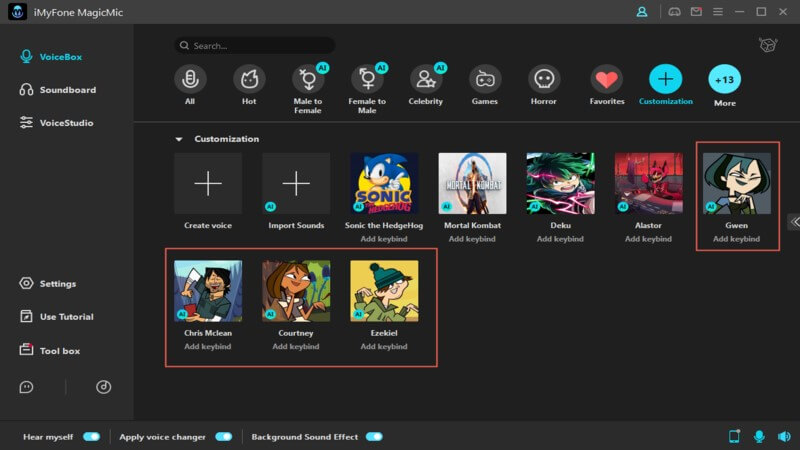The image size is (800, 450).
Task: Select the Deku voice thumbnail
Action: [x=561, y=183]
